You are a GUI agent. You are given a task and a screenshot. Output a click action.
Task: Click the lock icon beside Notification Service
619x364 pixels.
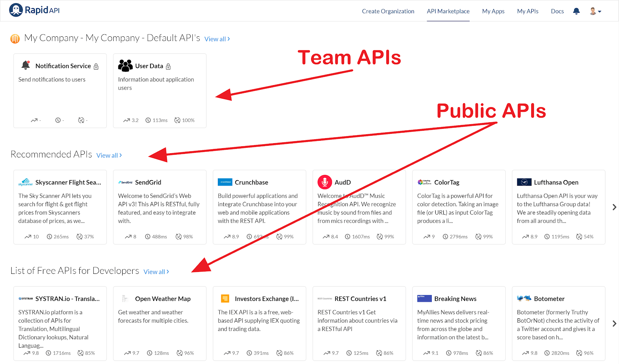pos(96,67)
